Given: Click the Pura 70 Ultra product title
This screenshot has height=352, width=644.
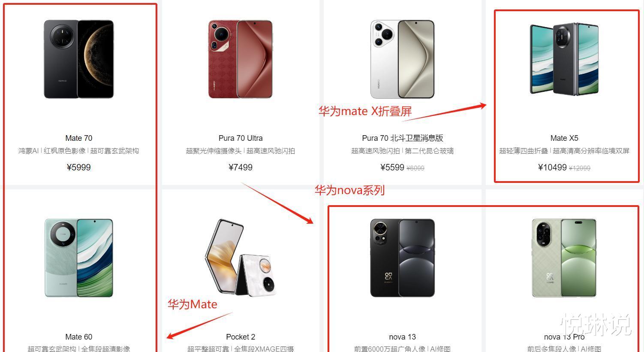Looking at the screenshot, I should [x=241, y=138].
